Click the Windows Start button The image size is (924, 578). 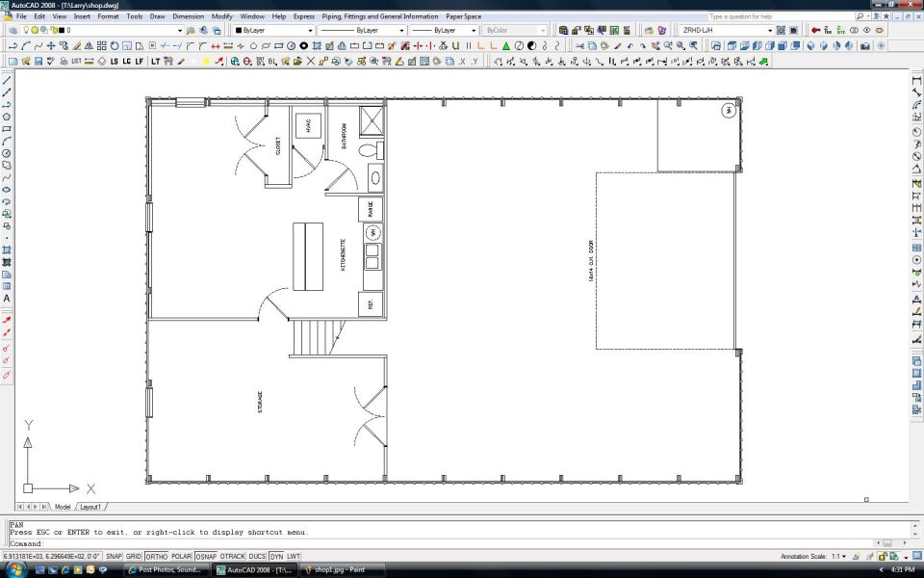(x=15, y=569)
